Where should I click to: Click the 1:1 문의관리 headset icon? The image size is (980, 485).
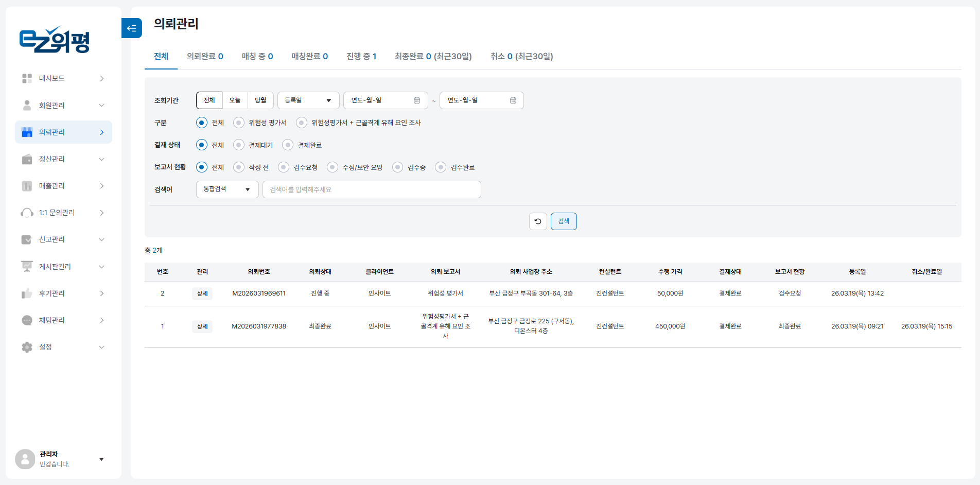pos(27,213)
